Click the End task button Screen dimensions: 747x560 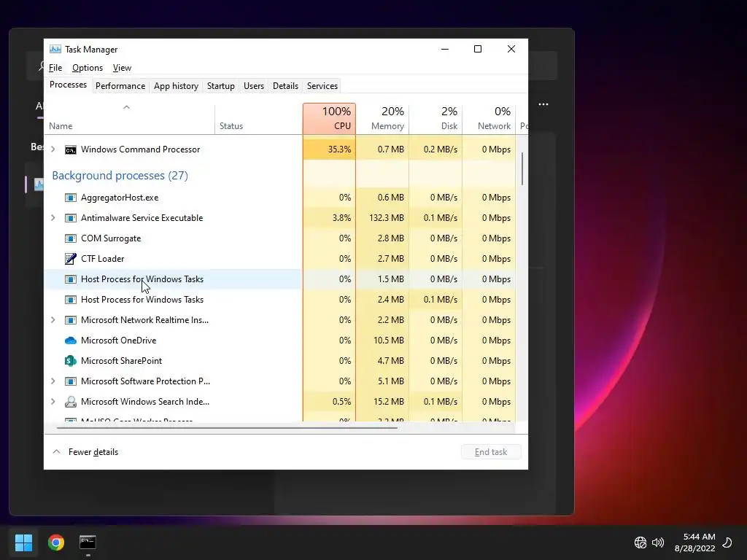[x=491, y=452]
